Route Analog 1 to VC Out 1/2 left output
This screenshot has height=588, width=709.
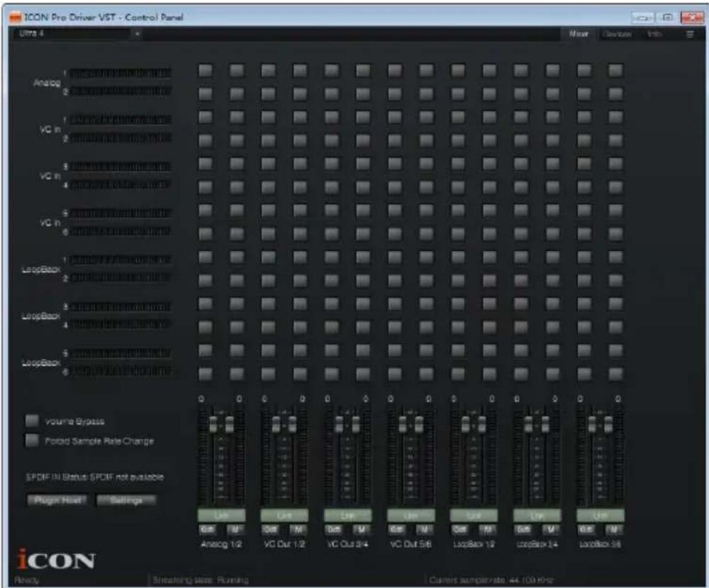click(268, 70)
